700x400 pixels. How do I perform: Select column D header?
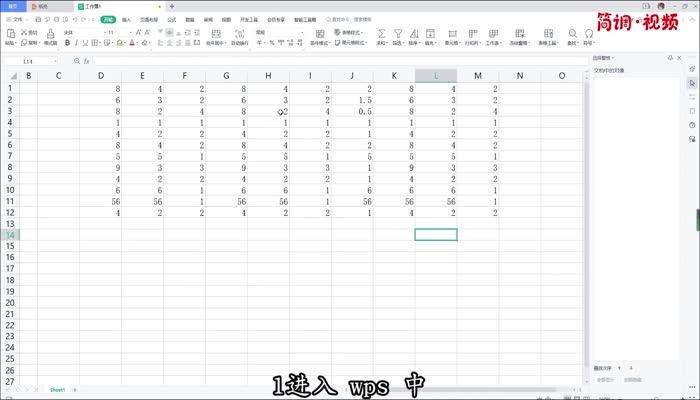tap(101, 76)
